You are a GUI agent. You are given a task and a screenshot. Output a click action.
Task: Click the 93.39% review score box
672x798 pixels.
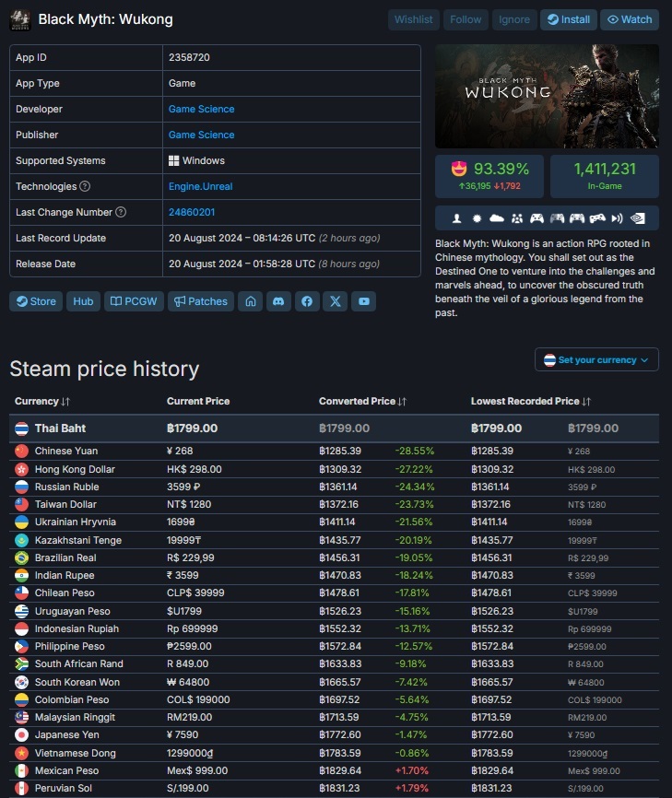[x=489, y=176]
